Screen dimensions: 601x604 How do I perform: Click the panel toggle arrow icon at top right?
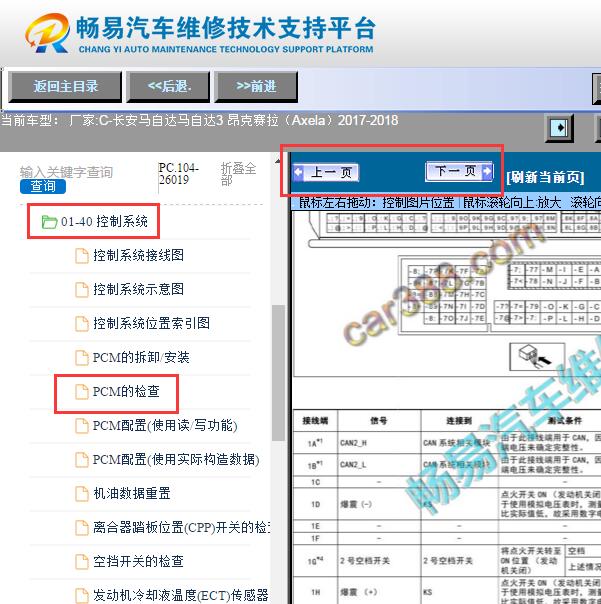click(559, 128)
